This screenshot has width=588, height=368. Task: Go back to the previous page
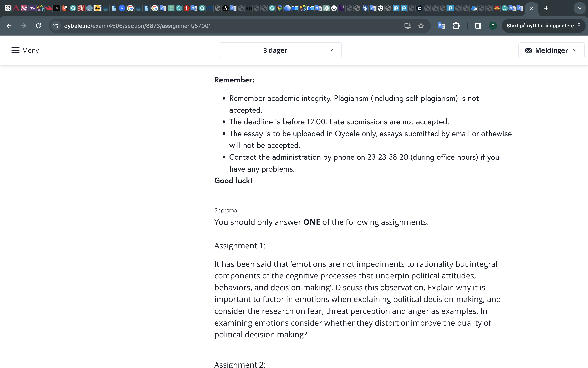coord(9,26)
